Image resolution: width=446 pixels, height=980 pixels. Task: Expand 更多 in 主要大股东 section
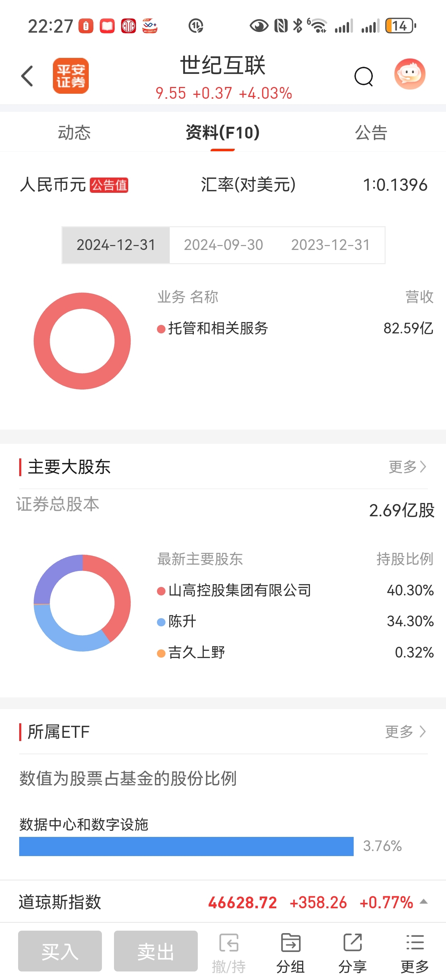pyautogui.click(x=407, y=467)
